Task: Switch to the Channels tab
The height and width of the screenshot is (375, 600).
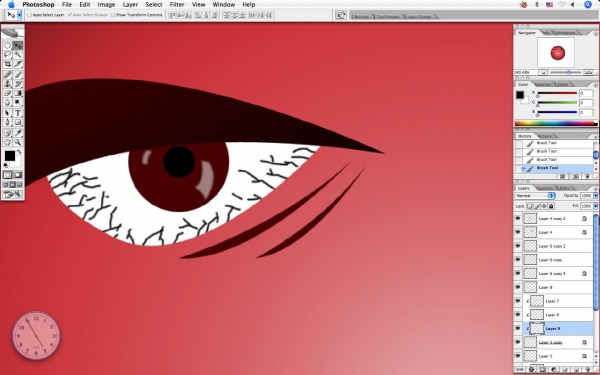Action: (x=545, y=188)
